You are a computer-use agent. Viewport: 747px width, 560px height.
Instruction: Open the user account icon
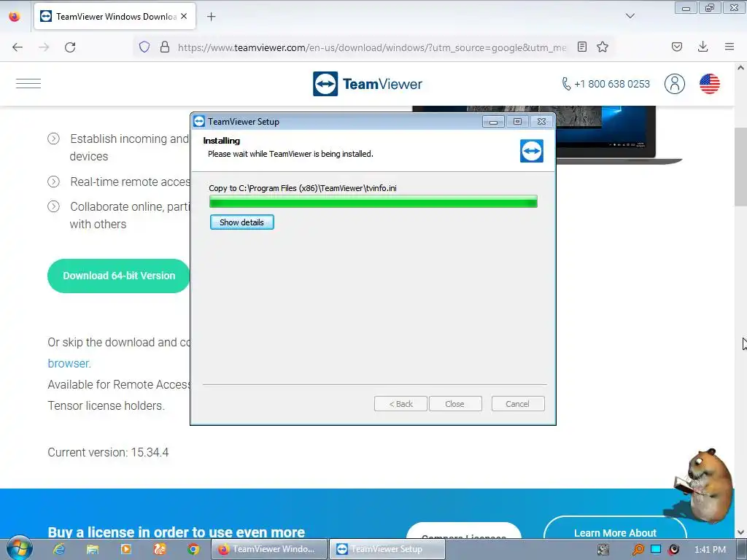675,84
